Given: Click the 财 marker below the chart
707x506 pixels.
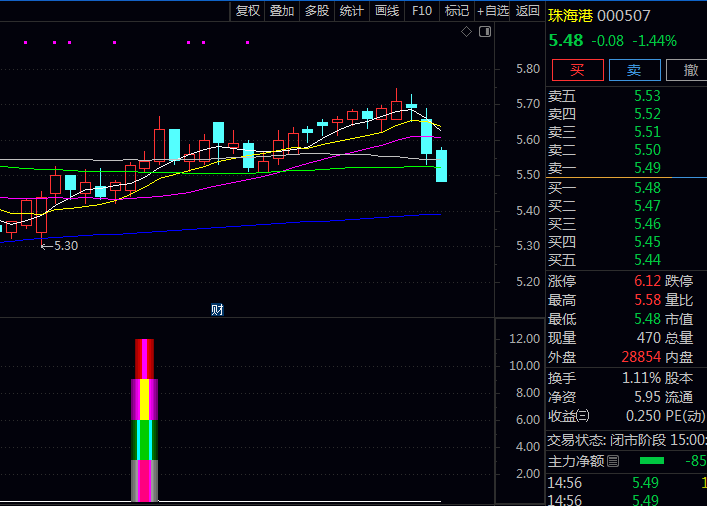Looking at the screenshot, I should point(217,310).
